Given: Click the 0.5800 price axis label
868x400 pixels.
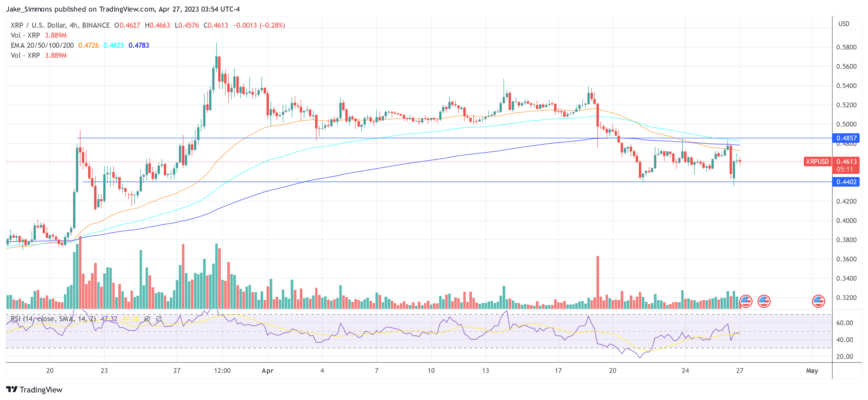Looking at the screenshot, I should coord(846,47).
